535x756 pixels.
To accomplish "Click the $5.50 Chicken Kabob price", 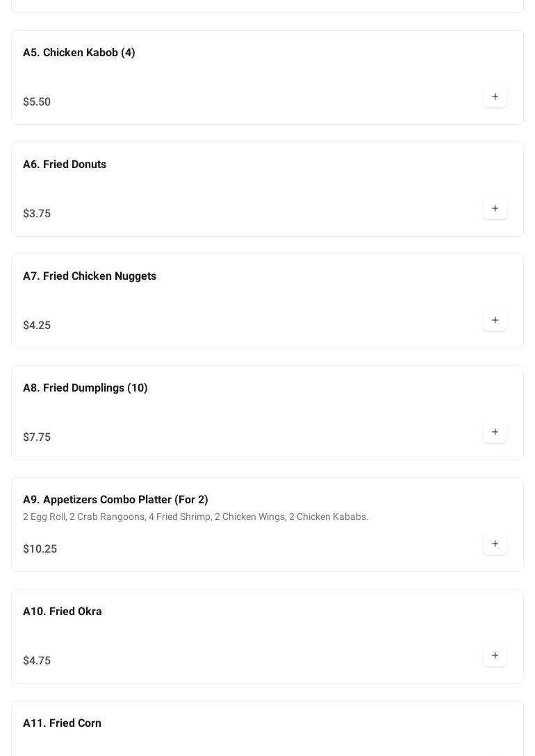I will (37, 102).
